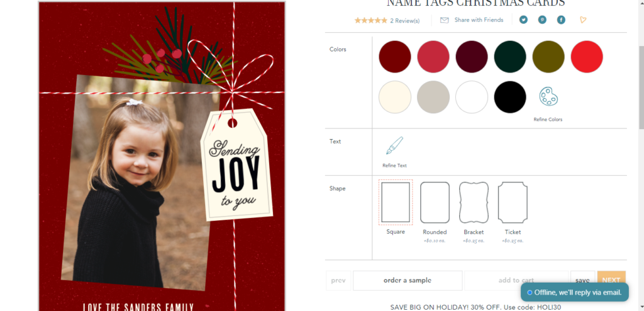Select the Square card shape
This screenshot has height=311, width=644.
396,202
